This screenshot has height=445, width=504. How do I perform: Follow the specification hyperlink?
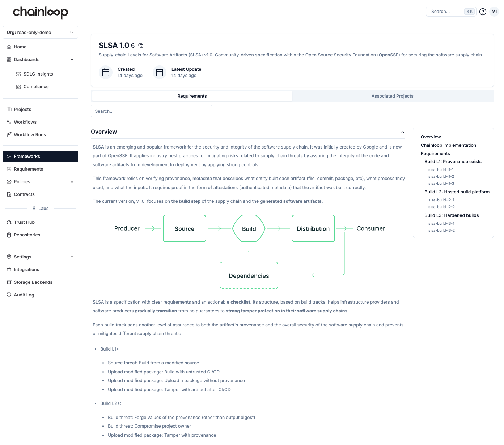click(x=268, y=55)
